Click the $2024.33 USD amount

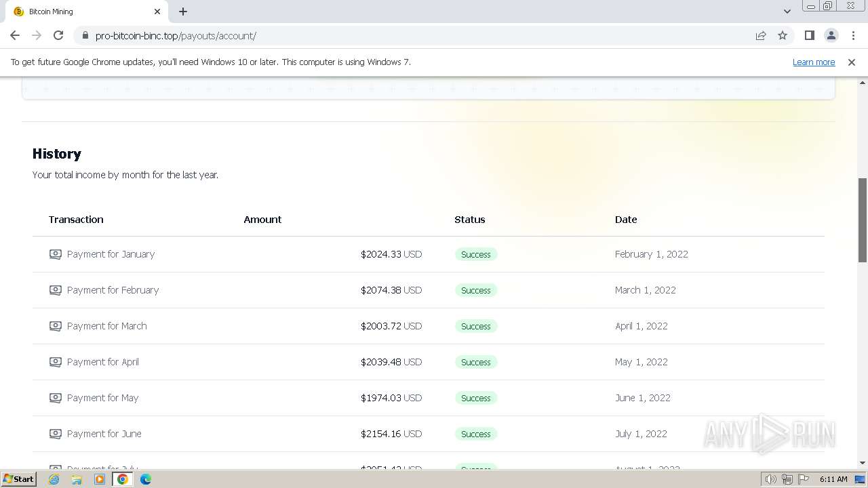pyautogui.click(x=391, y=254)
